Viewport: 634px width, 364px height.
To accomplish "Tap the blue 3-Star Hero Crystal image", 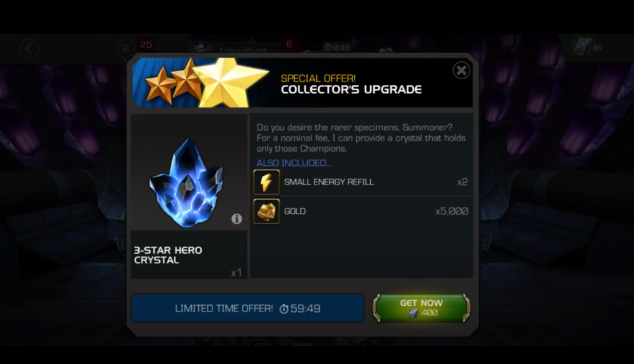I will pyautogui.click(x=187, y=183).
